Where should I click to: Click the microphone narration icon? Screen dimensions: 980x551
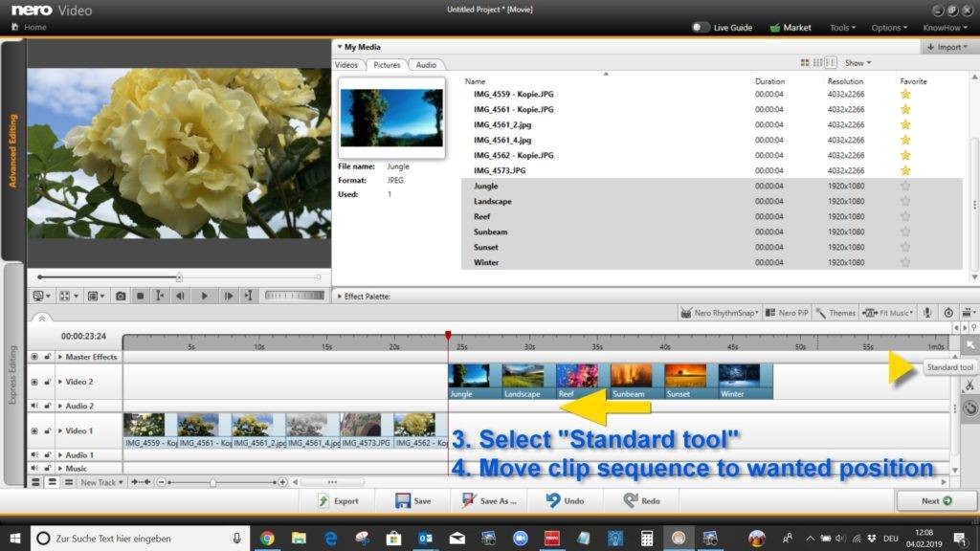[x=925, y=313]
